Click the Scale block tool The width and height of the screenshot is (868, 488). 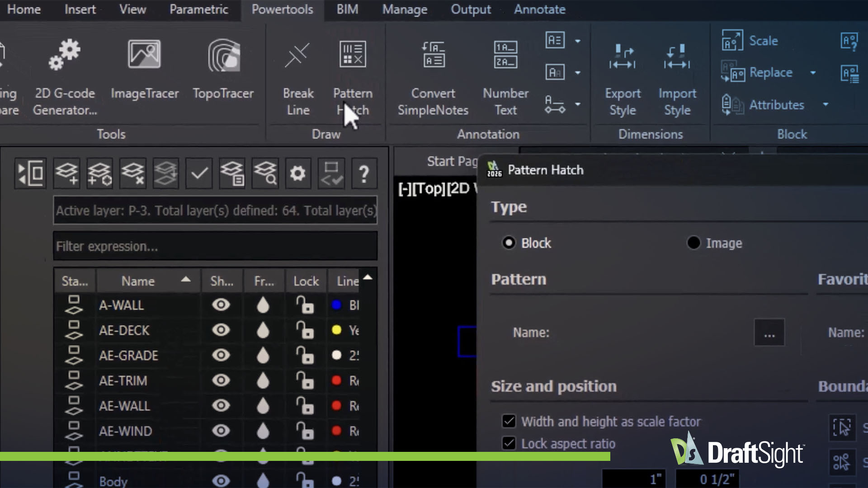[750, 41]
